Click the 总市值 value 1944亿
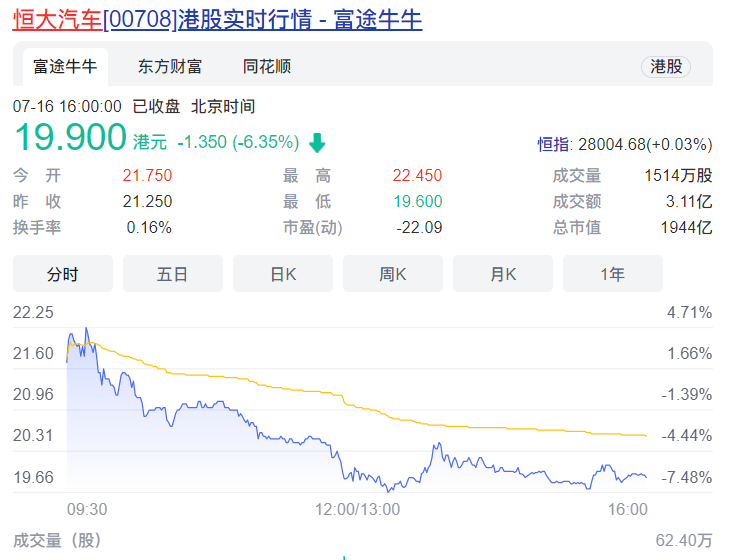740x560 pixels. pos(686,227)
